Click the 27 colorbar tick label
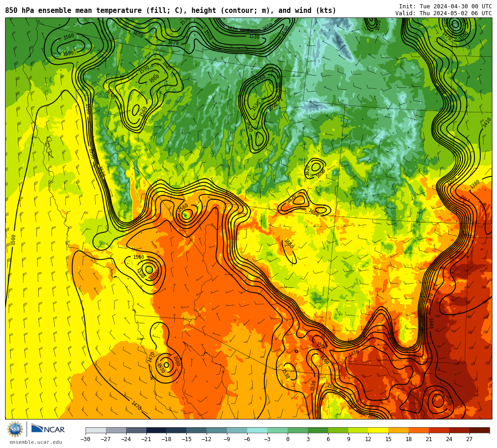 (x=469, y=439)
